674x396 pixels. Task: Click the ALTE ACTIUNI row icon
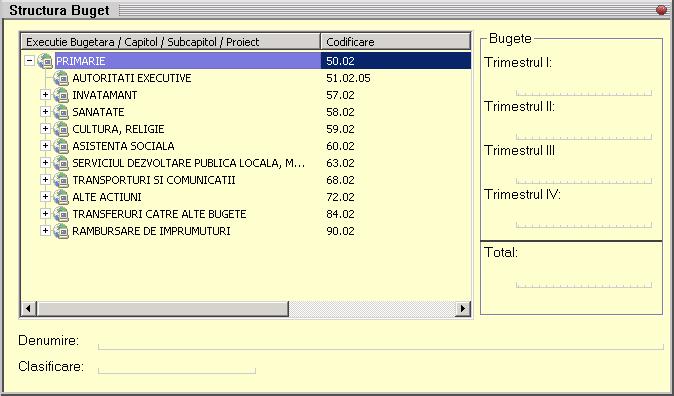pos(61,197)
